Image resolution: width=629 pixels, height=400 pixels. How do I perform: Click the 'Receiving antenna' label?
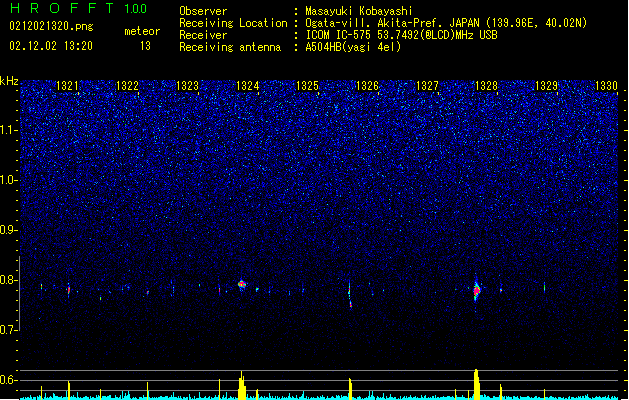[230, 47]
